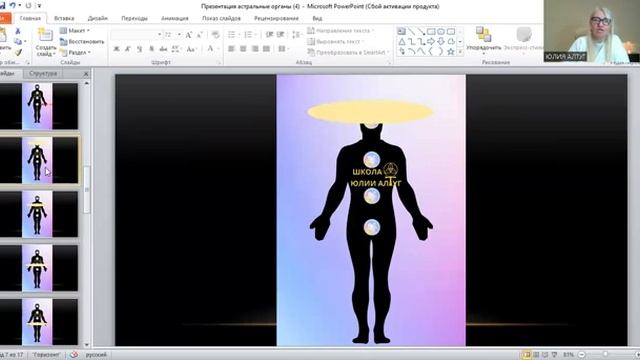This screenshot has height=360, width=640.
Task: Click the font color (A) button
Action: [x=210, y=49]
